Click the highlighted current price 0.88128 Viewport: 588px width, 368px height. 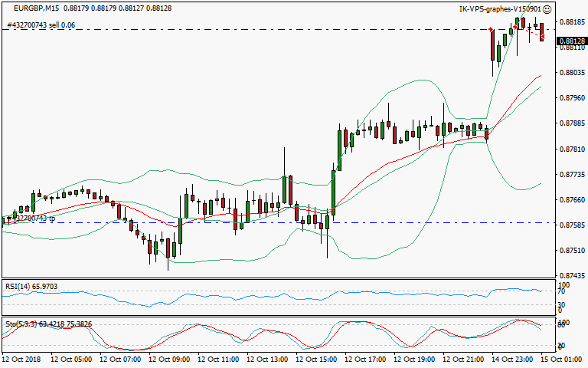(570, 41)
